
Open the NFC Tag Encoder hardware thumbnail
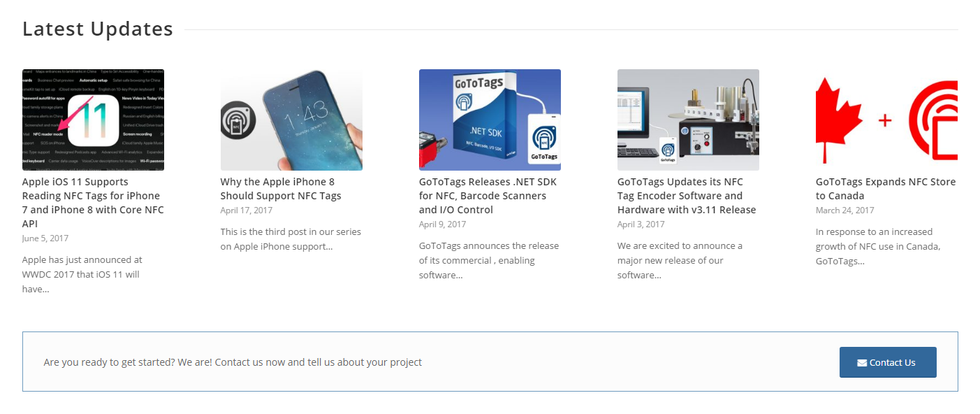point(688,120)
